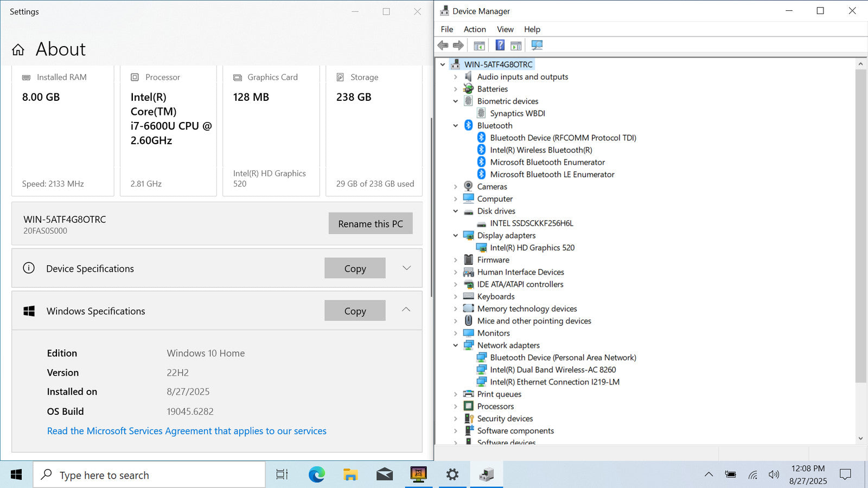The height and width of the screenshot is (488, 868).
Task: Open the volume control in the system tray
Action: 774,475
